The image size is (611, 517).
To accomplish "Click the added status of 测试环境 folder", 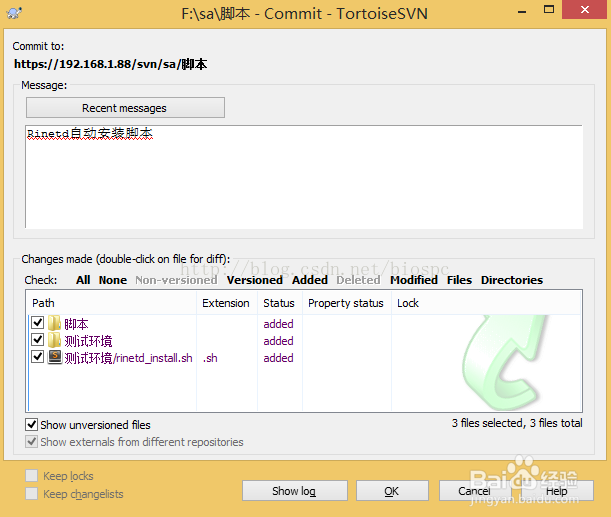I will (278, 341).
